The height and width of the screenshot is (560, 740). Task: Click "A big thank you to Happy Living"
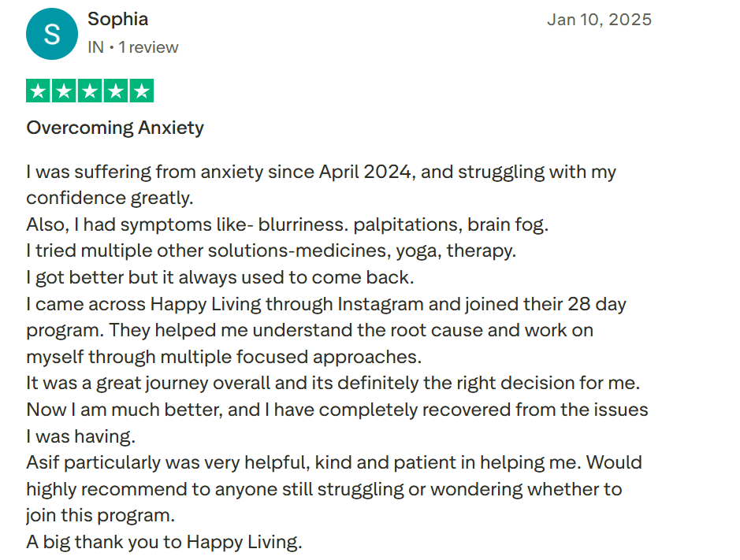[x=164, y=542]
